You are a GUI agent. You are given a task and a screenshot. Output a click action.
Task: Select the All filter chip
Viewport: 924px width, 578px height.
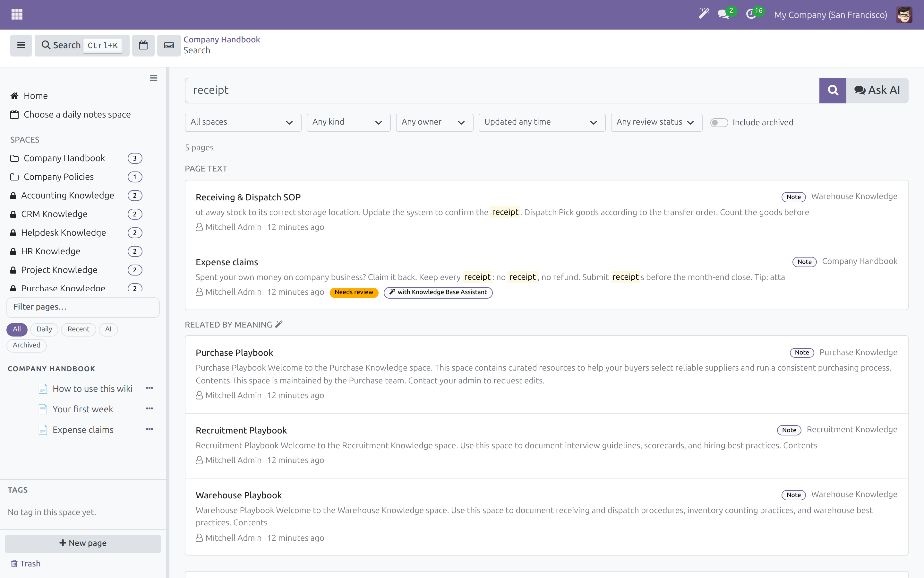point(17,329)
